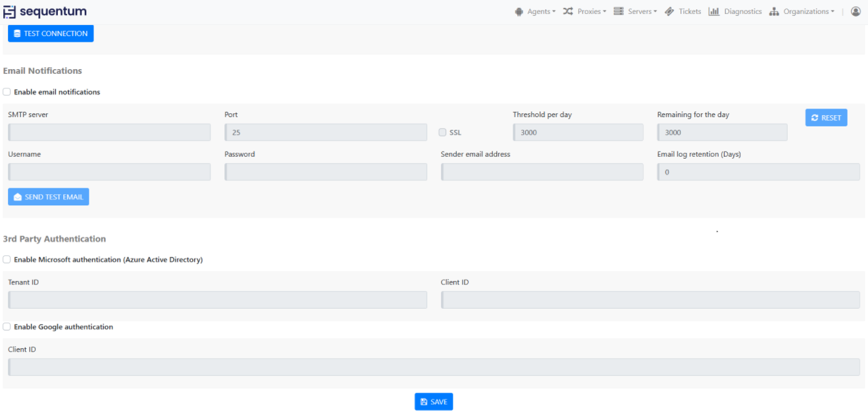Viewport: 868px width, 414px height.
Task: Toggle the SSL checkbox
Action: pyautogui.click(x=443, y=132)
